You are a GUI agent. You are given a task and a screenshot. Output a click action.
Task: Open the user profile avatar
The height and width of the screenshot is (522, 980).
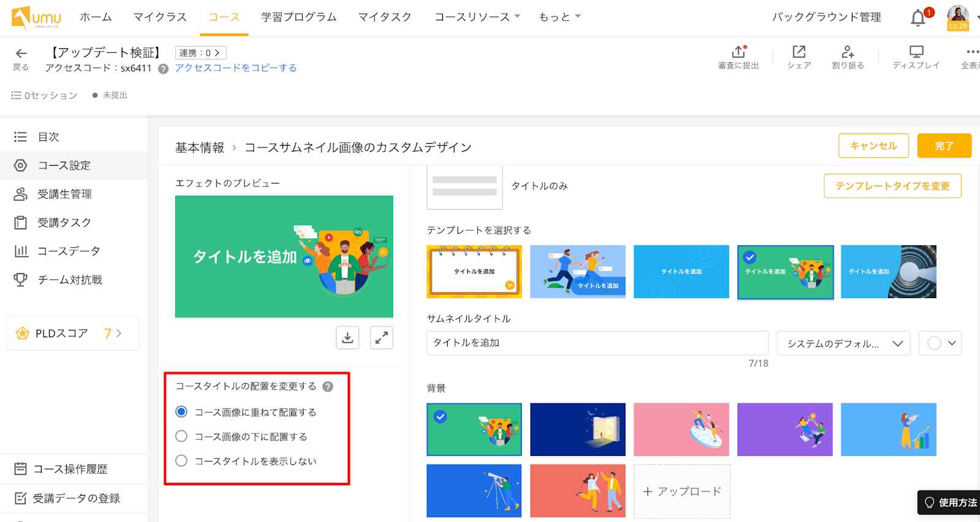[958, 17]
